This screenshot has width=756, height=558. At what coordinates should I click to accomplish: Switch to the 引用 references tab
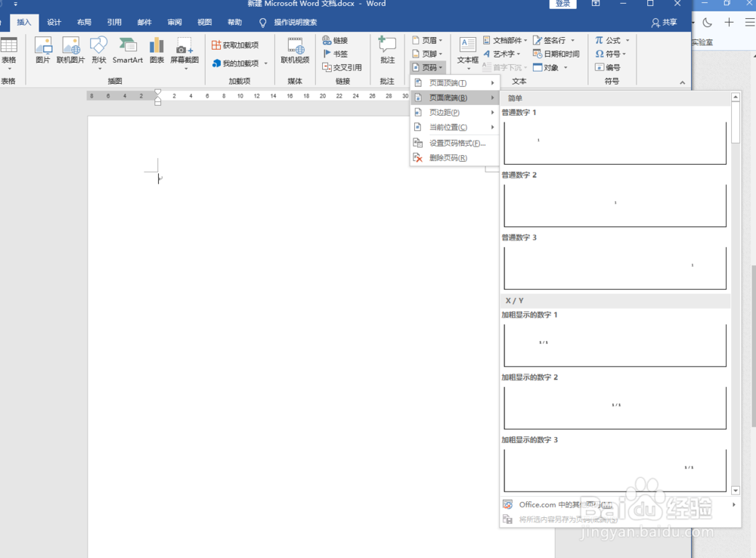[x=114, y=22]
